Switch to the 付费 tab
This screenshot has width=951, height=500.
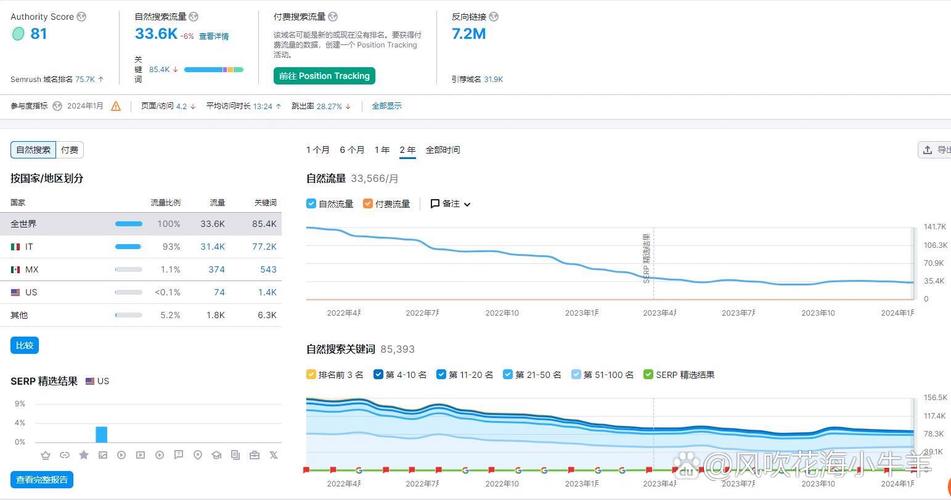click(70, 150)
